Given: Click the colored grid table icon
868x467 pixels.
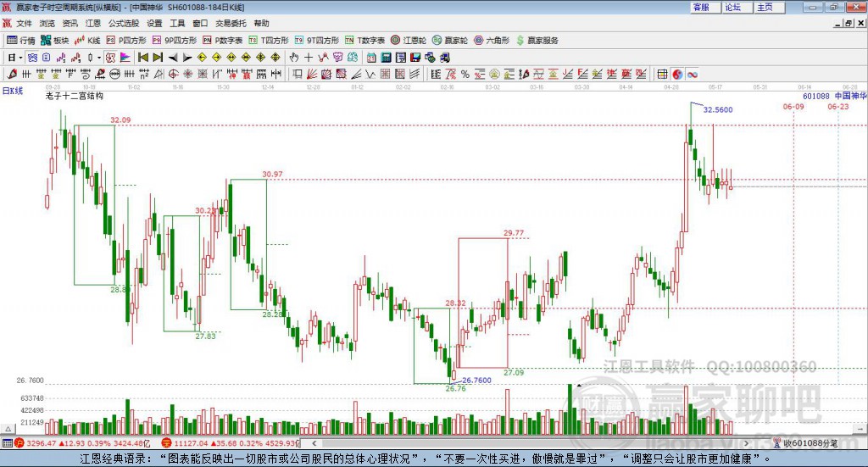Looking at the screenshot, I should coord(662,74).
